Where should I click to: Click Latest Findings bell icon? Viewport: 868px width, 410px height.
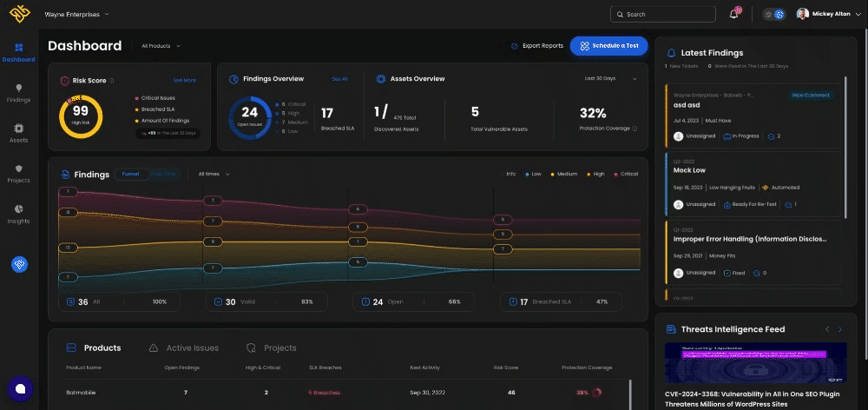(672, 53)
